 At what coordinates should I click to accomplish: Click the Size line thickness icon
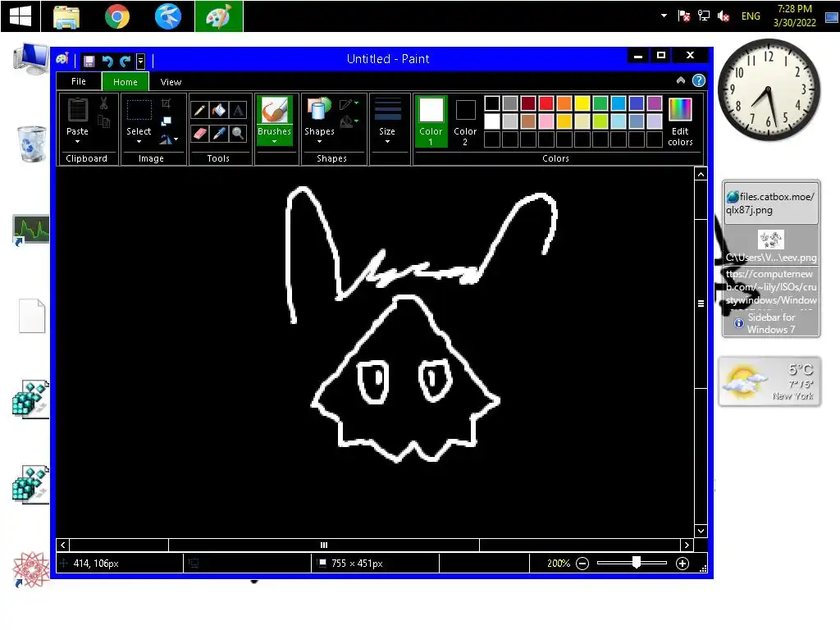387,110
